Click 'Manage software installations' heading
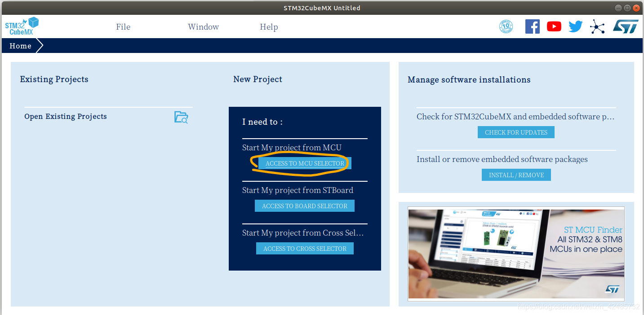Viewport: 644px width, 315px height. click(469, 80)
